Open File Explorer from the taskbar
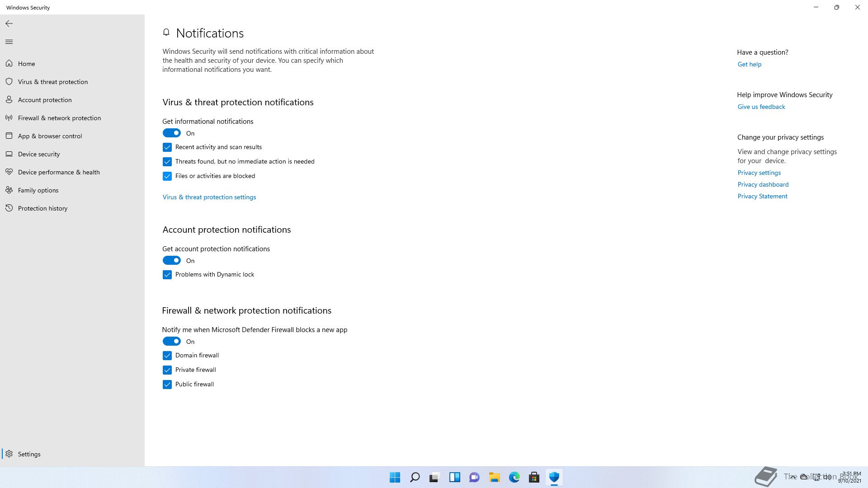This screenshot has width=868, height=488. click(x=494, y=477)
